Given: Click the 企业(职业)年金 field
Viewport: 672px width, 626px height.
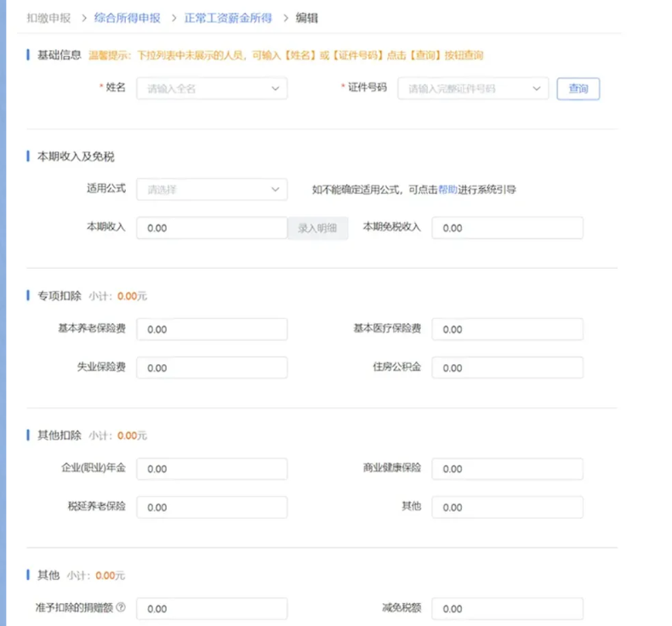Looking at the screenshot, I should click(x=212, y=469).
